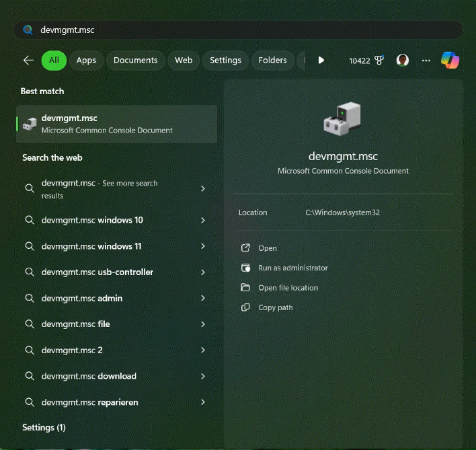
Task: Expand chevron next to devmgmt.msc windows 11
Action: pos(203,246)
